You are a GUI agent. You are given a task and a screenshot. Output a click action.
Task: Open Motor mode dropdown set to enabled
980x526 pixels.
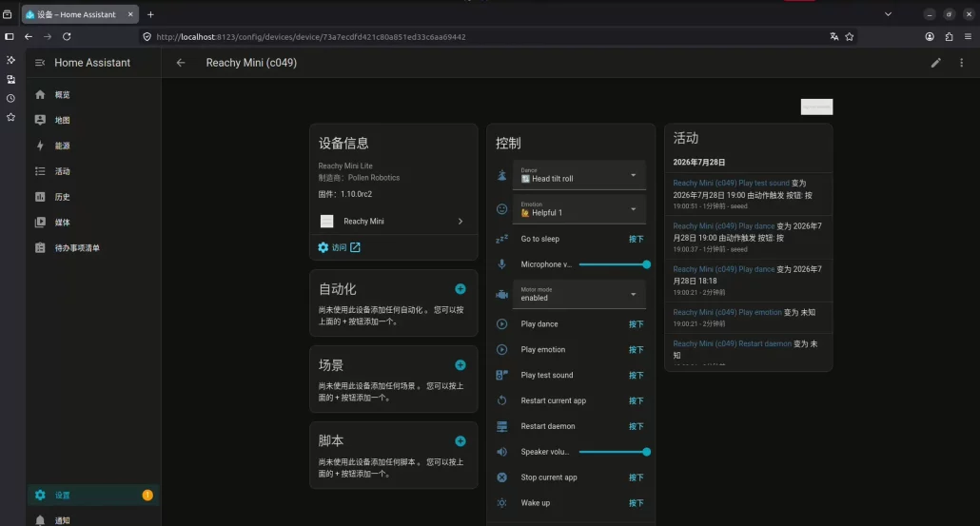579,294
